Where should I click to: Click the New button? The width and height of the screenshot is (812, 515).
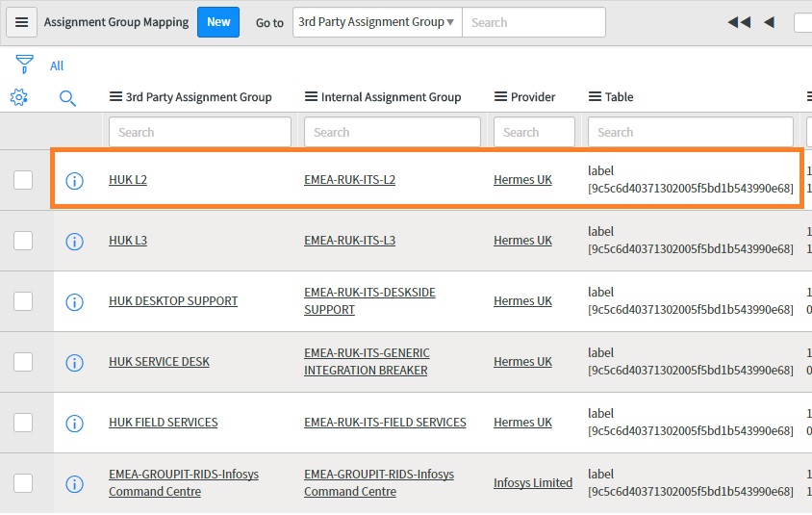(218, 22)
